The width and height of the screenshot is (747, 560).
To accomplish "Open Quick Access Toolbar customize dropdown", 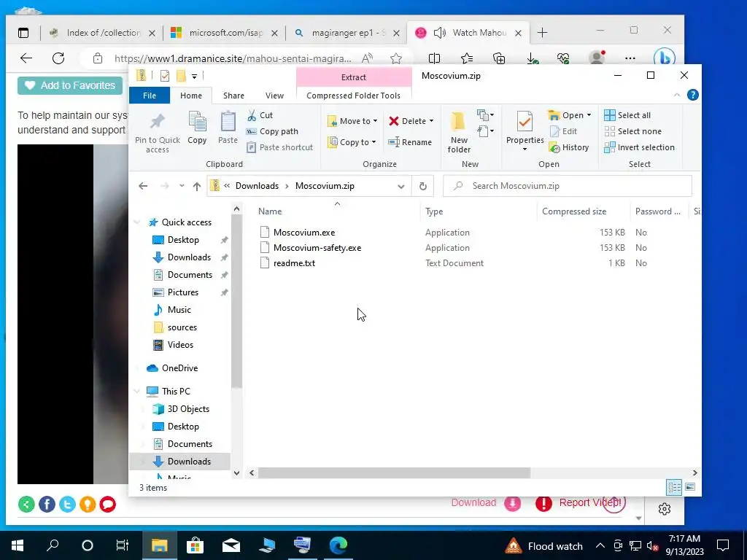I will (194, 76).
